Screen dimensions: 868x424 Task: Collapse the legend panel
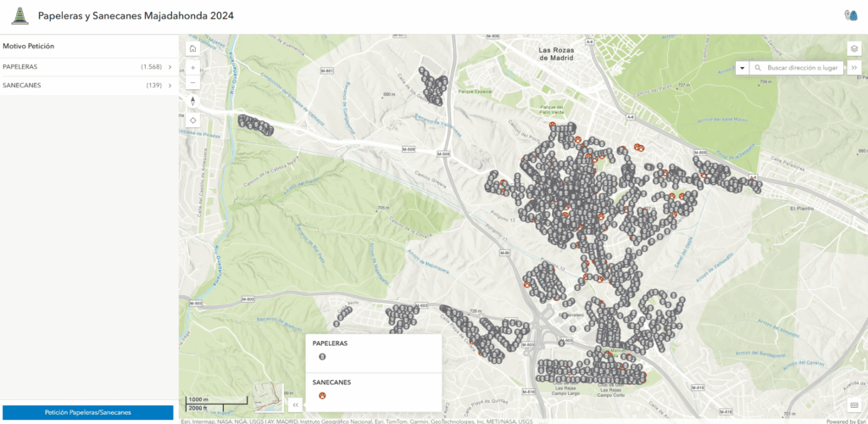pyautogui.click(x=295, y=405)
